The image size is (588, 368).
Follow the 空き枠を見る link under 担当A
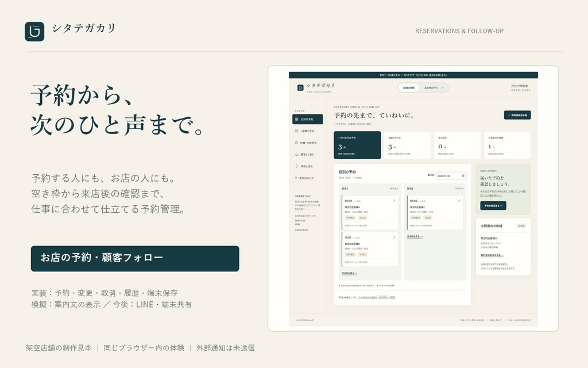(349, 273)
